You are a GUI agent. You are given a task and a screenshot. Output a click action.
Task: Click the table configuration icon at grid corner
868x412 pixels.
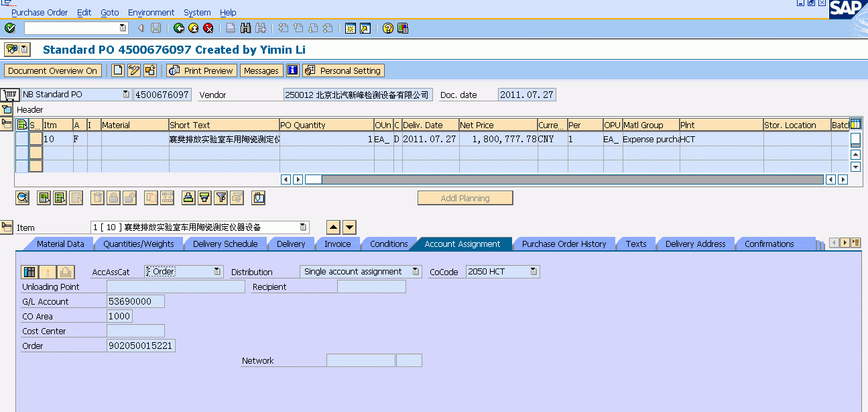(855, 124)
